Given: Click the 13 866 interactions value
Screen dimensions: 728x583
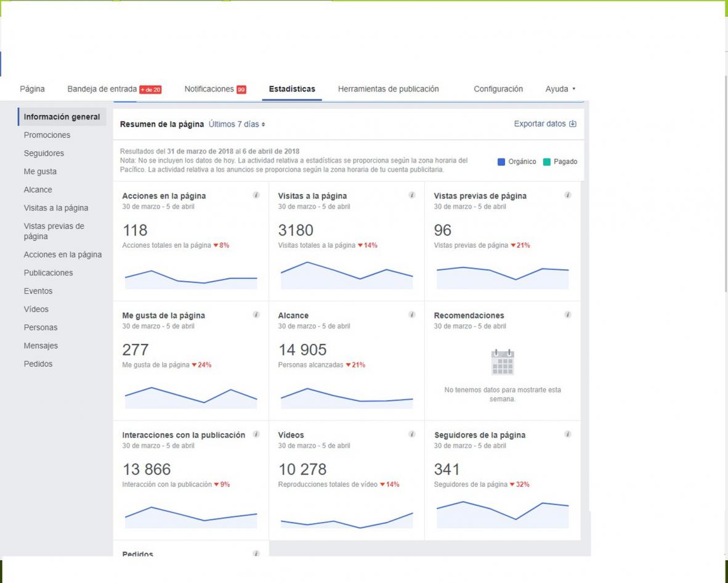Looking at the screenshot, I should coord(147,469).
